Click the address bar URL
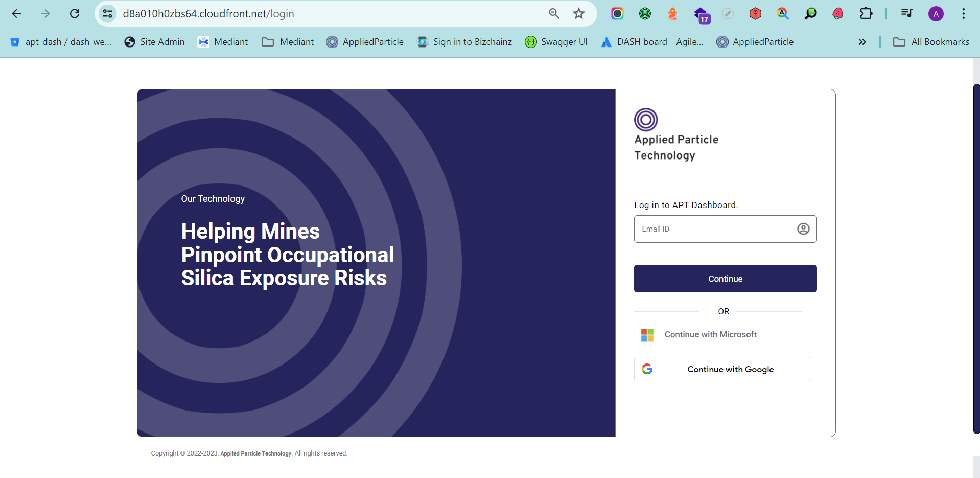The width and height of the screenshot is (980, 478). [208, 14]
